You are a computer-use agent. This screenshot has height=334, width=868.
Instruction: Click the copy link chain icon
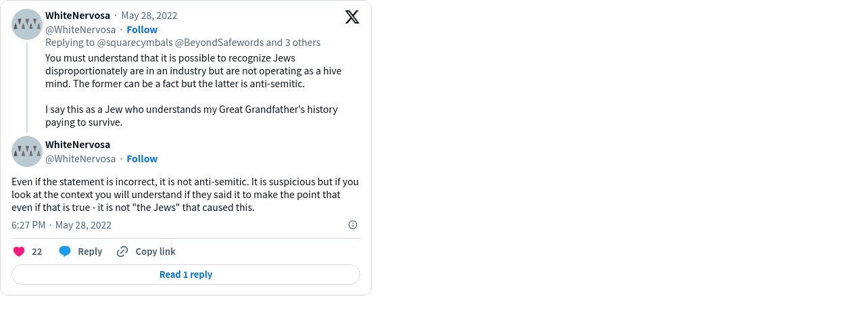point(122,252)
